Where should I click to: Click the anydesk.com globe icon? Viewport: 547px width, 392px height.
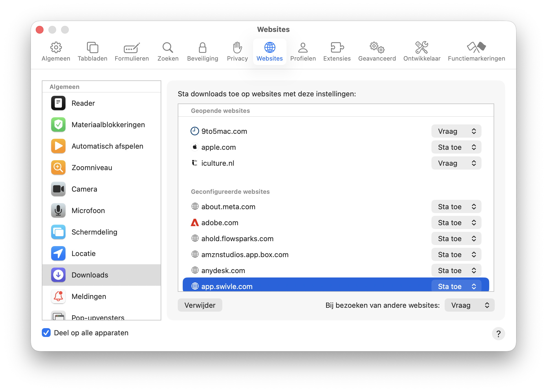tap(195, 270)
